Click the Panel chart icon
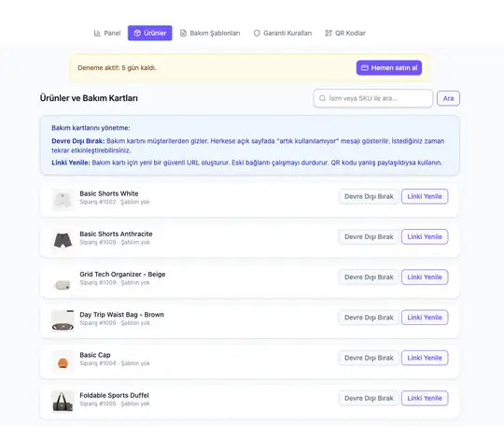Screen dimensions: 504x426 coord(97,33)
